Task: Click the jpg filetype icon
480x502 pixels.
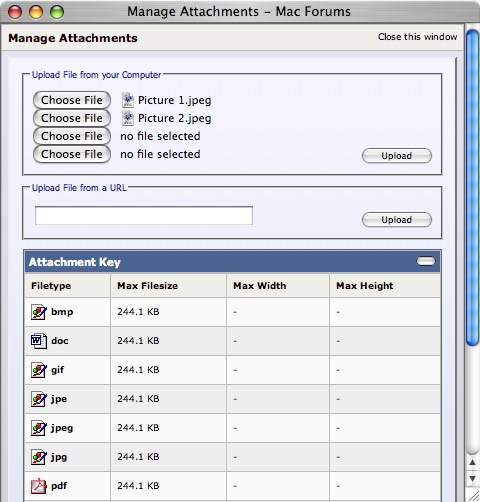Action: coord(39,457)
